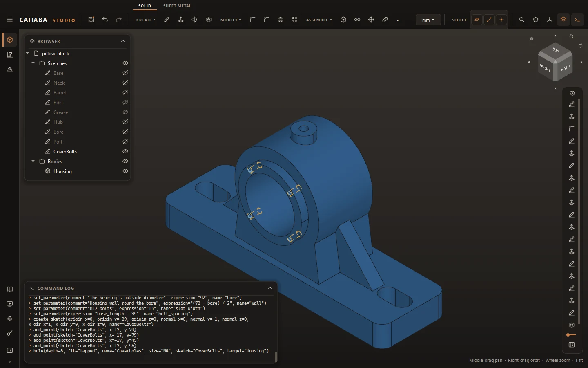
Task: Collapse the Bodies folder
Action: point(33,161)
